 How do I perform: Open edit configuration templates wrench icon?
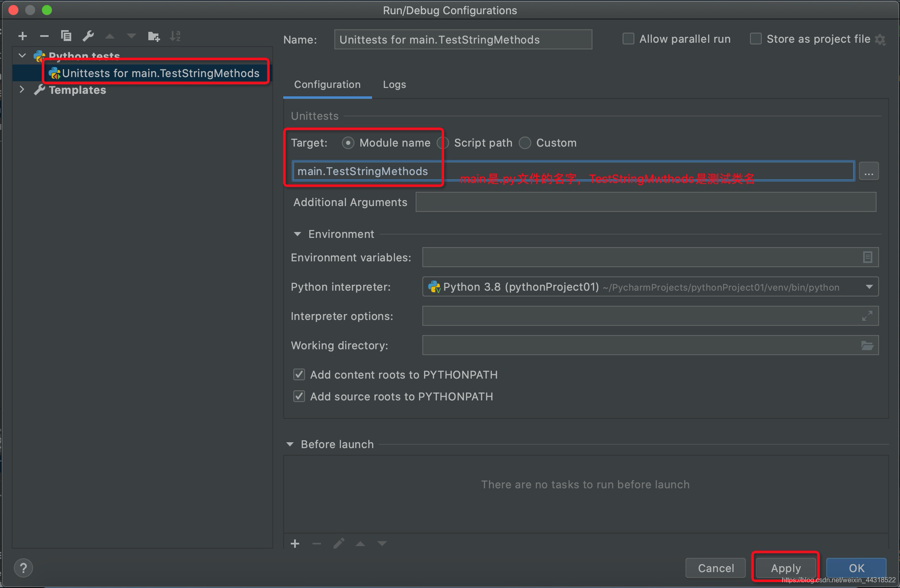tap(88, 36)
